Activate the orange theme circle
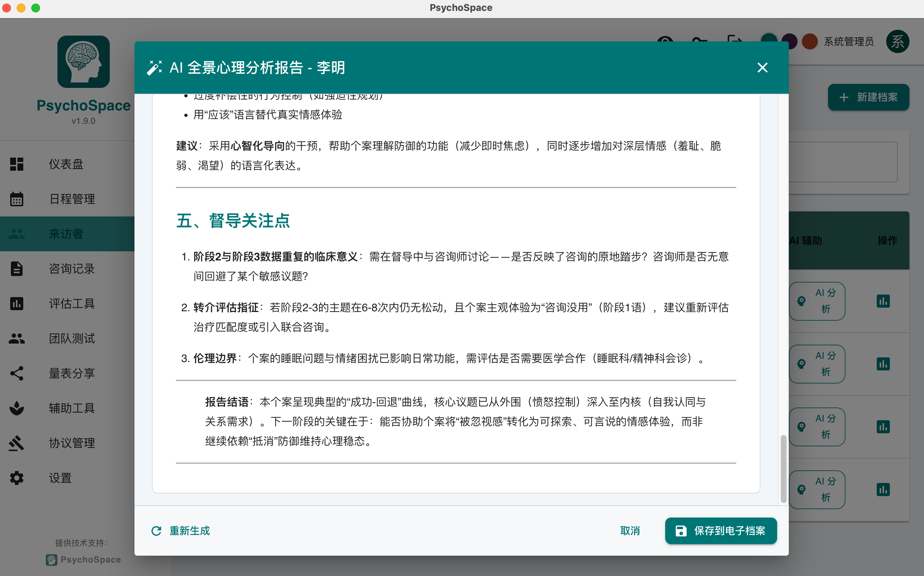Image resolution: width=924 pixels, height=576 pixels. pos(810,42)
